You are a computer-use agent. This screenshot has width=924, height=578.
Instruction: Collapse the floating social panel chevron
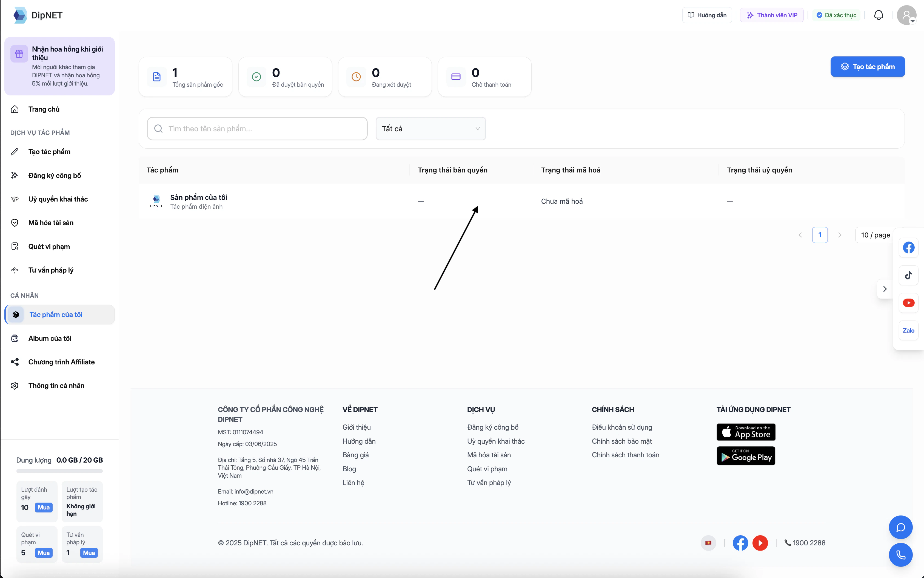pos(885,289)
